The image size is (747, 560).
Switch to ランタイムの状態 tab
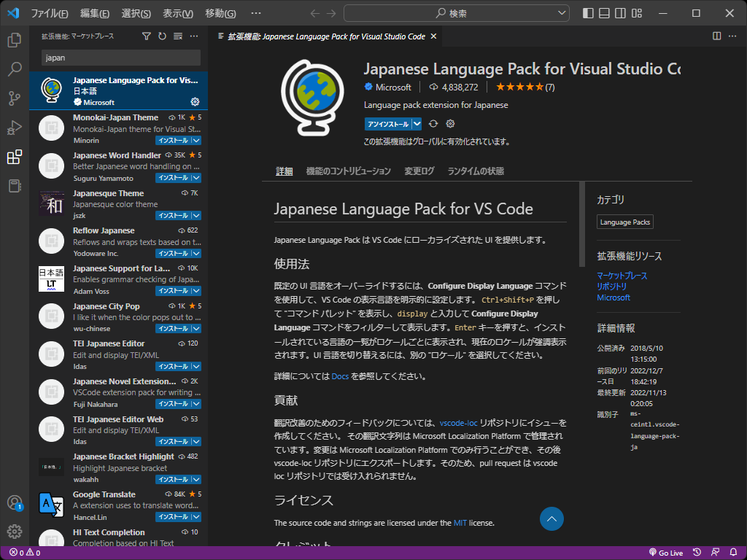476,171
